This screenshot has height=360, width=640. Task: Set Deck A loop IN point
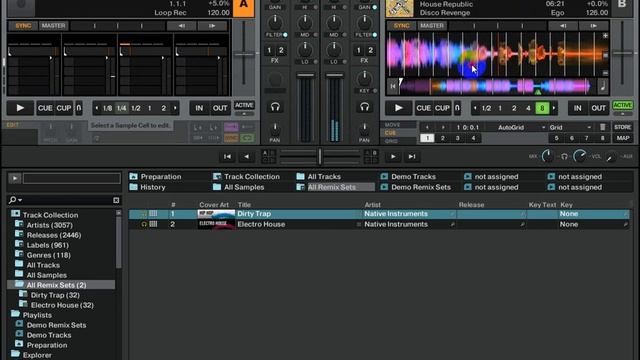(x=199, y=108)
